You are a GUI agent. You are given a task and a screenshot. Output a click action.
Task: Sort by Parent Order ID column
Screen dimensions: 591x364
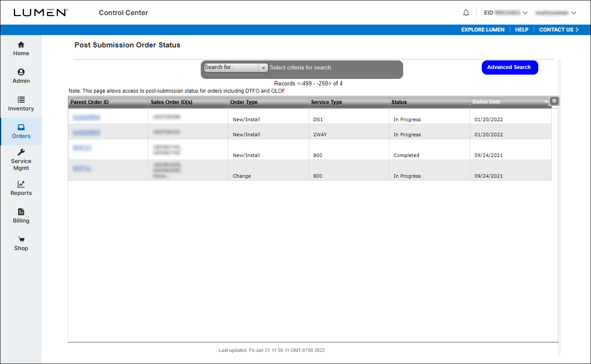pos(108,102)
